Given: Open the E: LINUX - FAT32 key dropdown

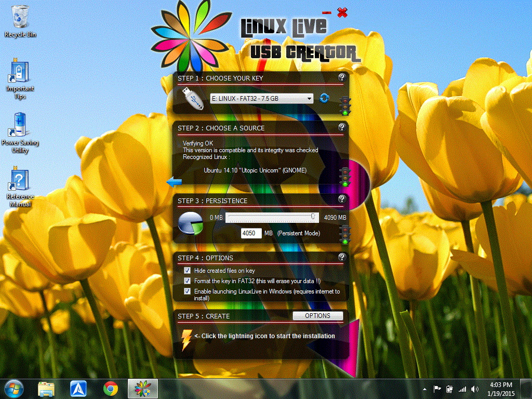Looking at the screenshot, I should point(262,98).
